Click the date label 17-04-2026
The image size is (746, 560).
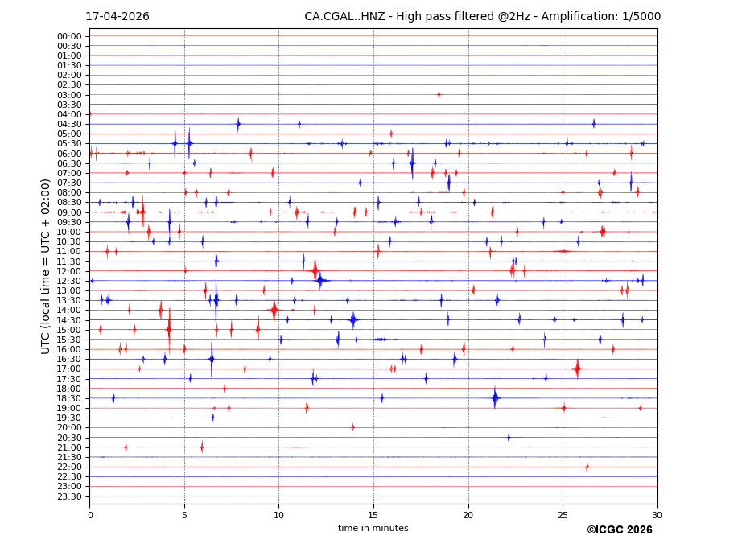click(117, 17)
